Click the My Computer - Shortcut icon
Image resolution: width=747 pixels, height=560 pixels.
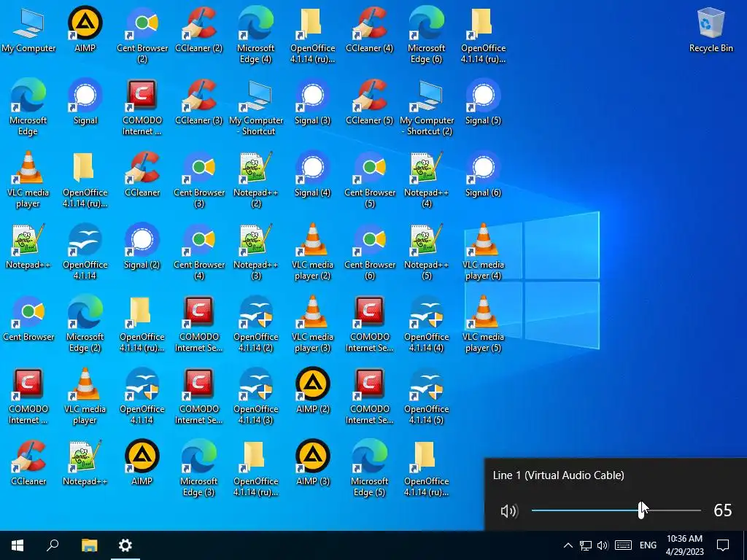(x=256, y=107)
